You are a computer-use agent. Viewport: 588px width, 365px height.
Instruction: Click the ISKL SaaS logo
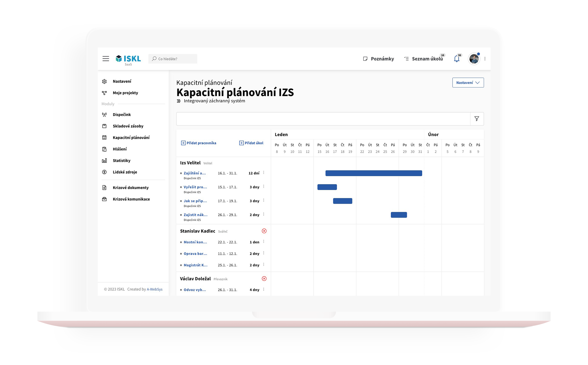(x=128, y=60)
